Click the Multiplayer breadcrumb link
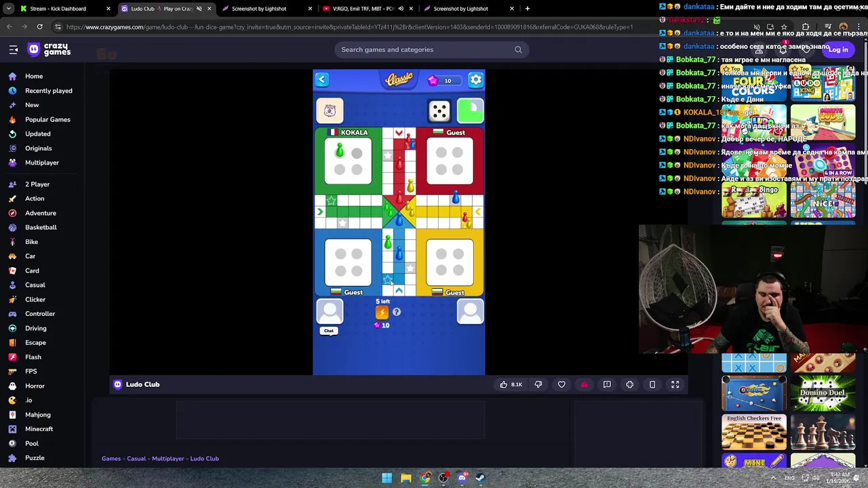This screenshot has width=868, height=488. pos(167,459)
